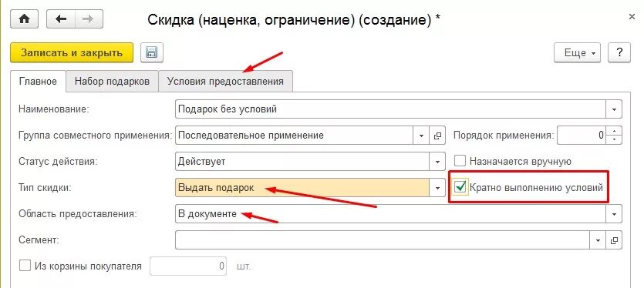Click the empty Сегмент input field
This screenshot has height=288, width=644.
383,240
